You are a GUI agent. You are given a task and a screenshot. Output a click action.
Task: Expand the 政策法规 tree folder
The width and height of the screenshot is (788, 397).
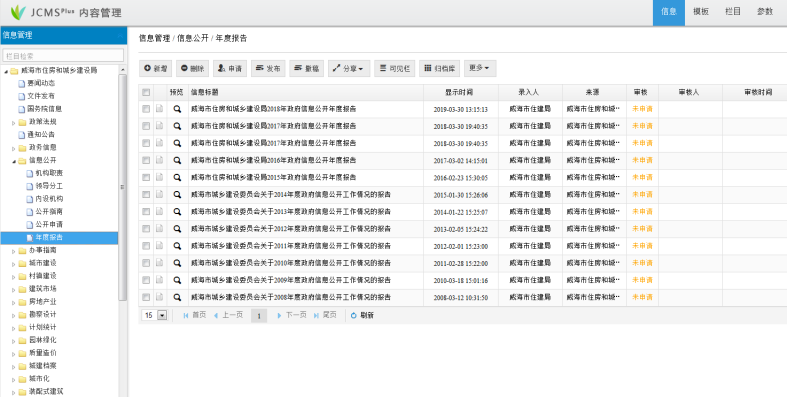(14, 122)
